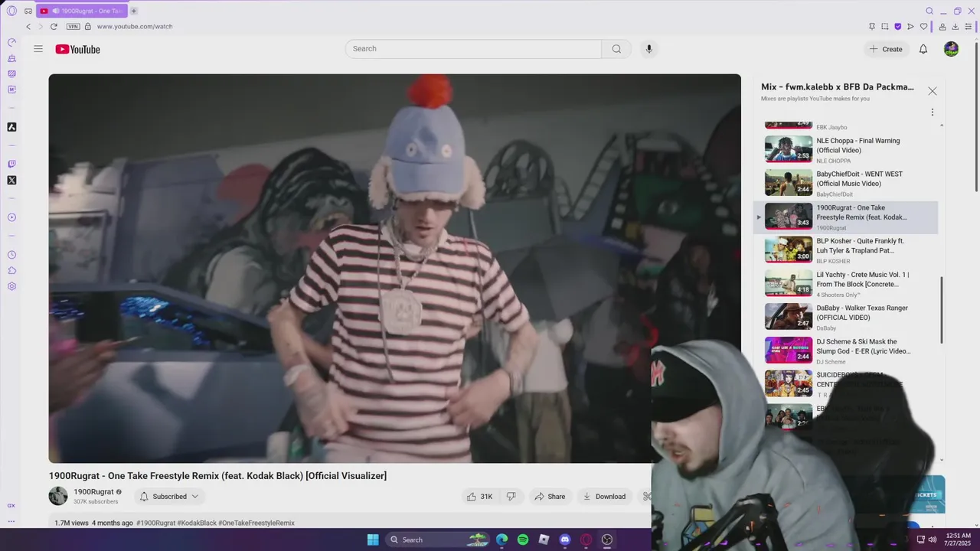Launch Spotify from the taskbar

pyautogui.click(x=523, y=540)
